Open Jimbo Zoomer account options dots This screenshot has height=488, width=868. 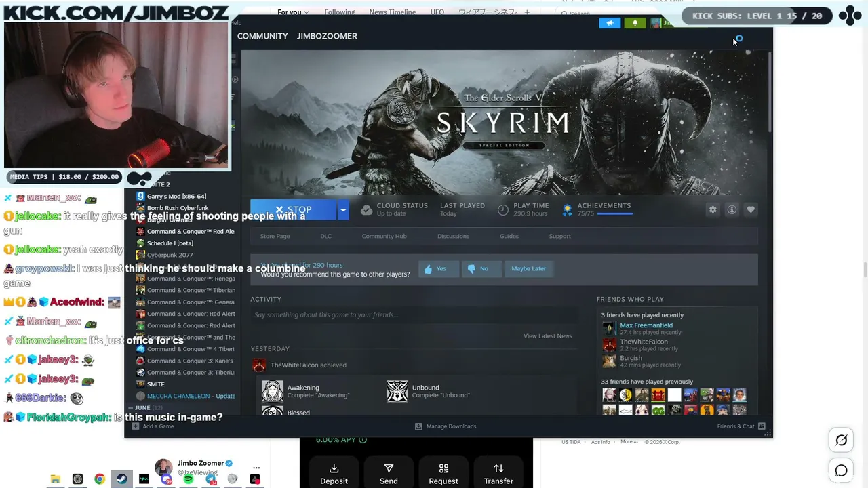256,468
